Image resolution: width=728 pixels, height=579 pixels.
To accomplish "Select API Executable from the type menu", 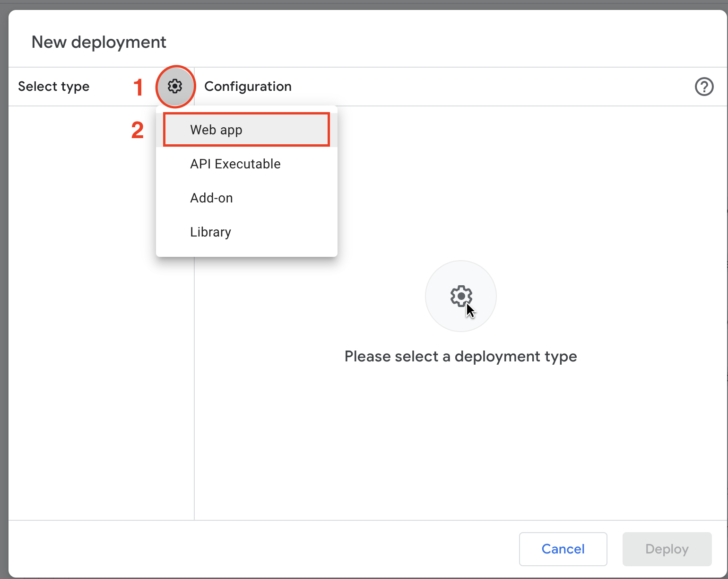I will [x=235, y=164].
